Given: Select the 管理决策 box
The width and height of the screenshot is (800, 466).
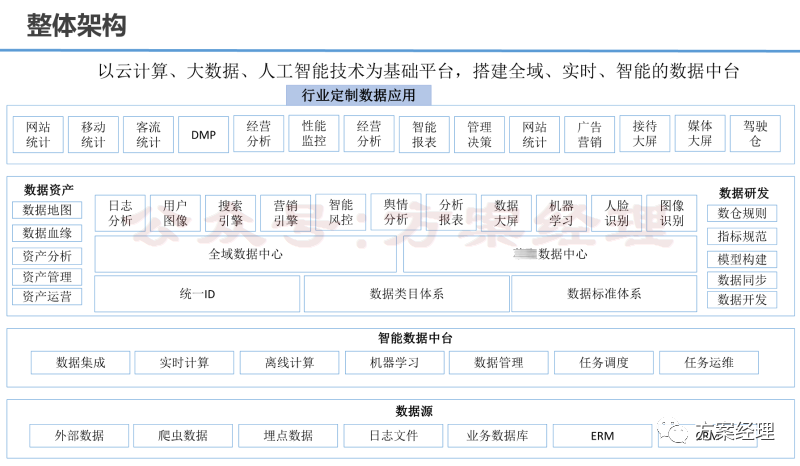Looking at the screenshot, I should pyautogui.click(x=479, y=135).
